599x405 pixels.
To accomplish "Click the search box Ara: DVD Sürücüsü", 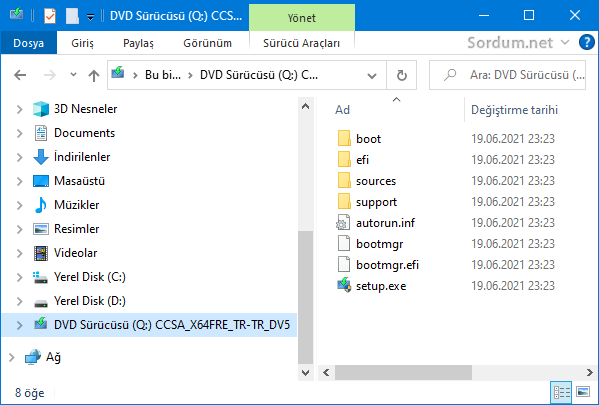I will coord(507,75).
